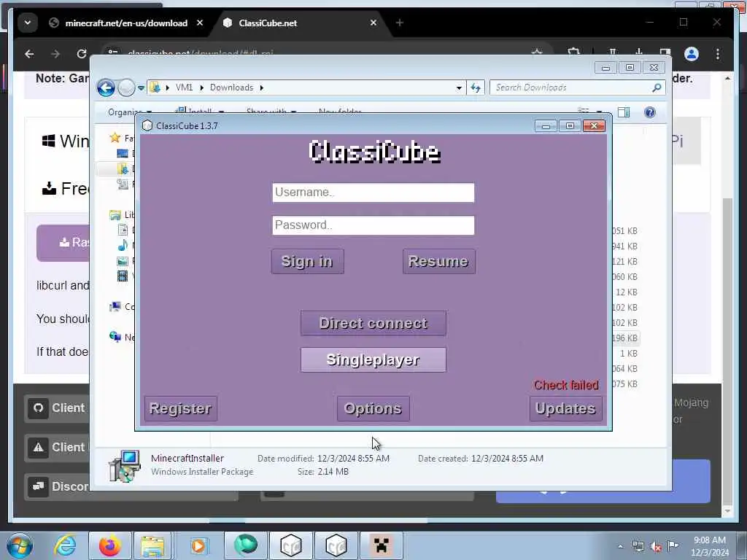The image size is (747, 560).
Task: Click the Client GitHub link on webpage
Action: (x=56, y=408)
